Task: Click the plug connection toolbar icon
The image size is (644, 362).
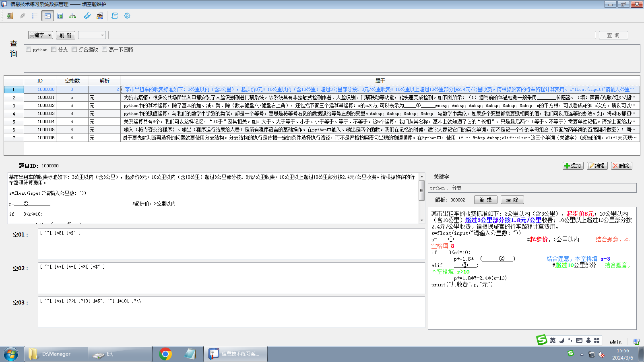Action: tap(23, 16)
